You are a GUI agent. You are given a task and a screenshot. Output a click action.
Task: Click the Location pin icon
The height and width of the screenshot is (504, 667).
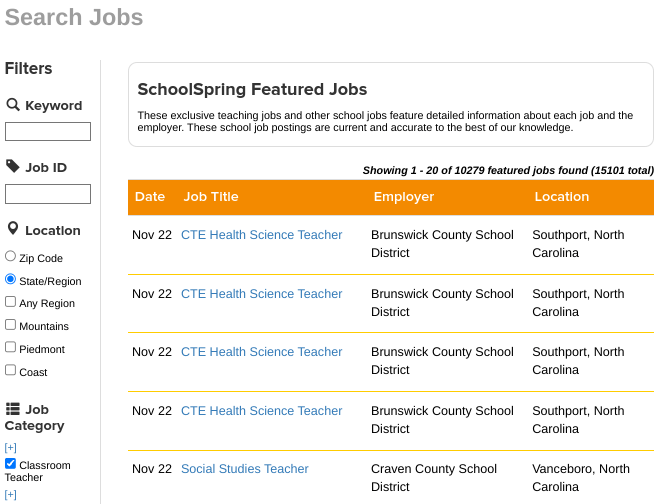coord(13,229)
